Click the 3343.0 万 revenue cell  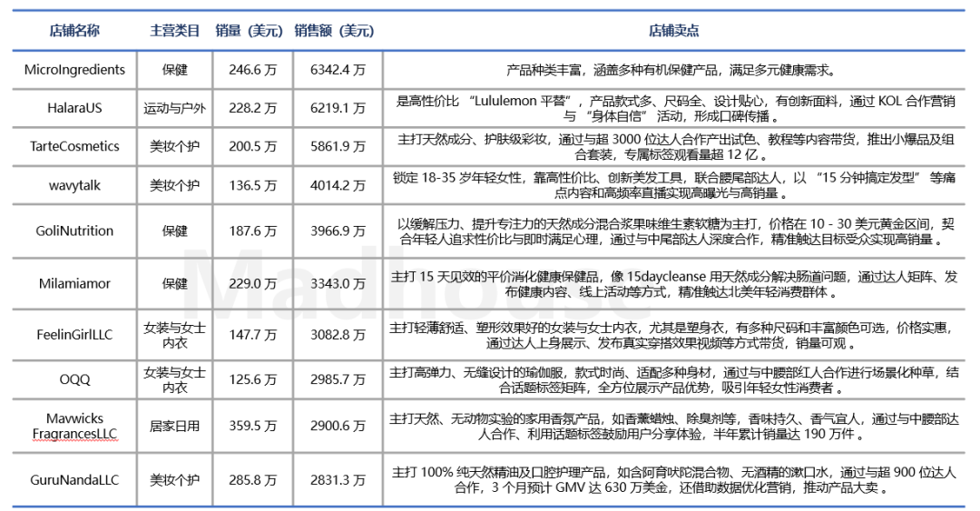point(338,283)
